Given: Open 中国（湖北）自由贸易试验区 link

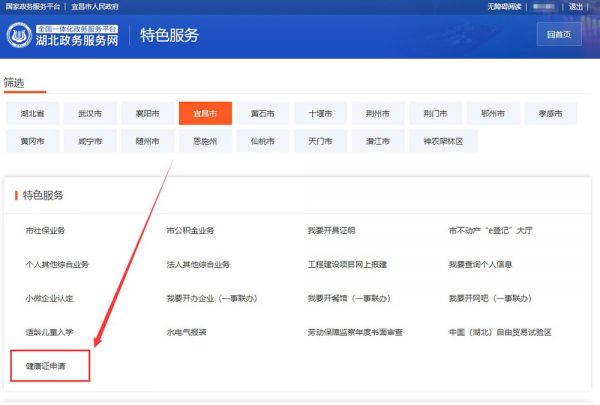Looking at the screenshot, I should point(500,332).
